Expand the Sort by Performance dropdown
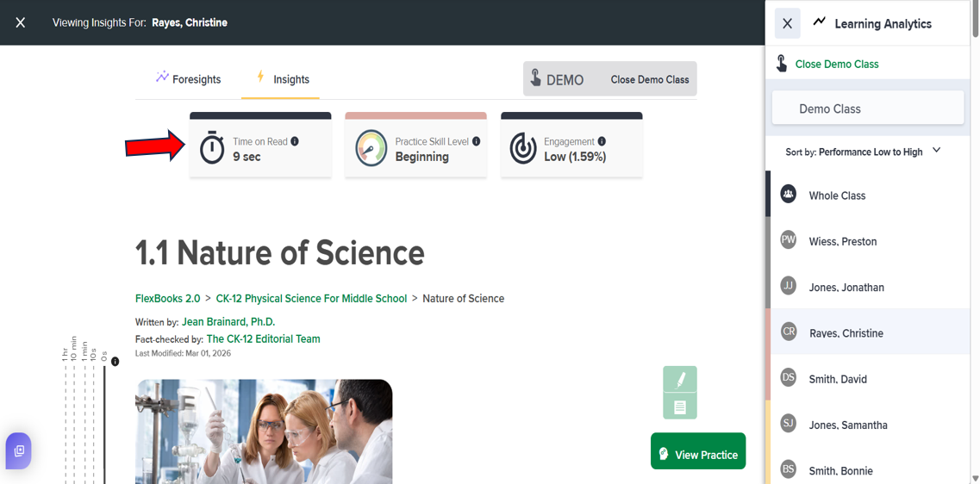 (x=936, y=152)
